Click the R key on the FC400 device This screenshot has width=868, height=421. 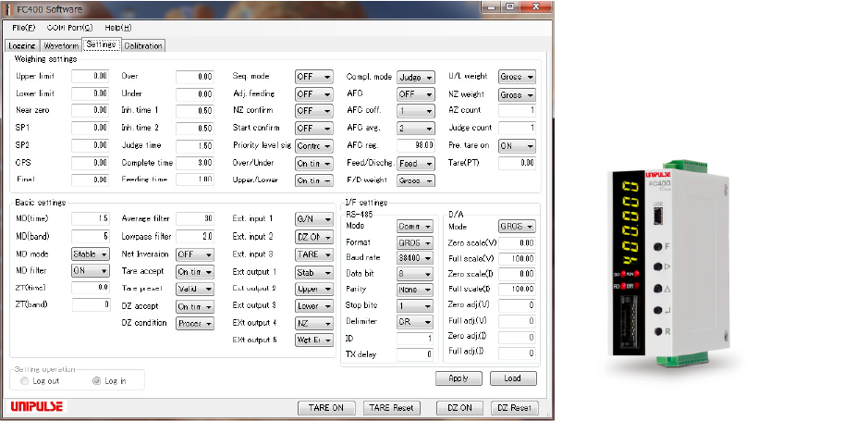(x=657, y=331)
